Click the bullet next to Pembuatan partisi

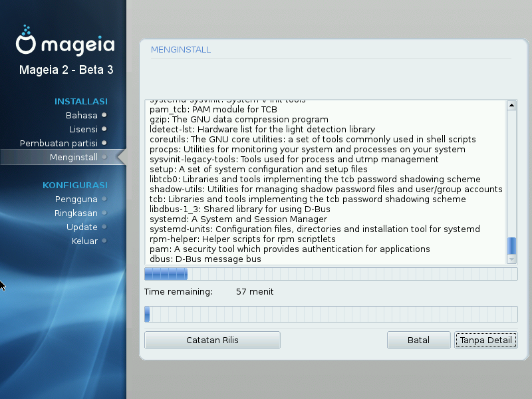(104, 143)
